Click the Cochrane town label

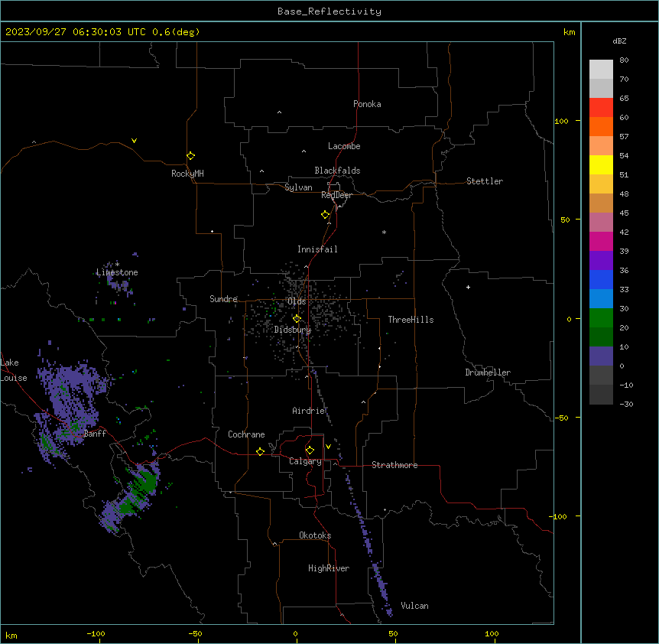(x=246, y=434)
